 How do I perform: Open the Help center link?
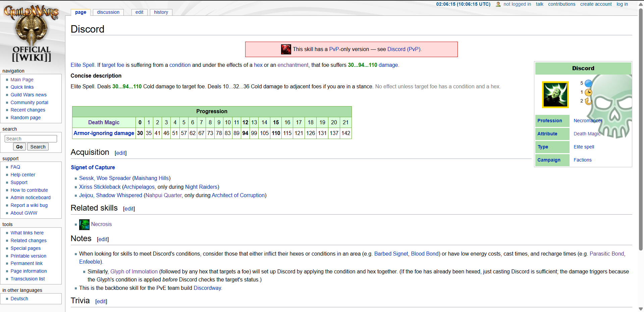pyautogui.click(x=22, y=175)
